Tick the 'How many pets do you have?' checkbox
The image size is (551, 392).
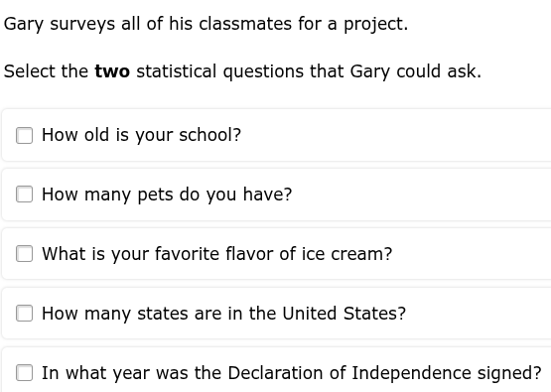click(x=24, y=195)
